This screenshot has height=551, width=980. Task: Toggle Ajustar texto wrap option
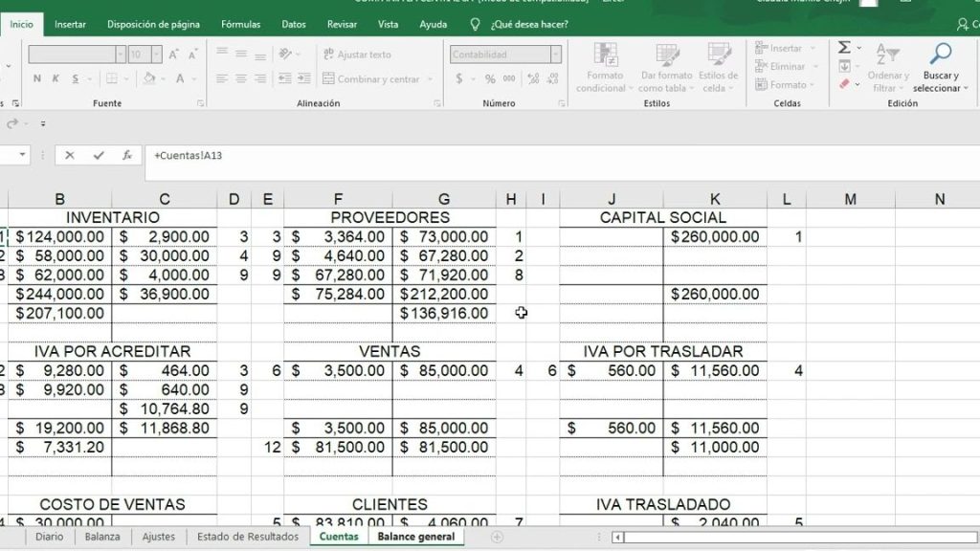[x=357, y=55]
